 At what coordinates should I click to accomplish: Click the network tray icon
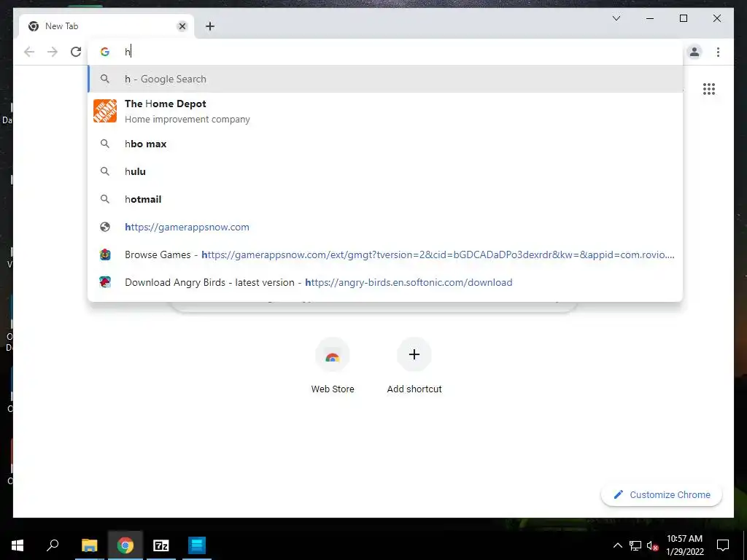(x=635, y=545)
